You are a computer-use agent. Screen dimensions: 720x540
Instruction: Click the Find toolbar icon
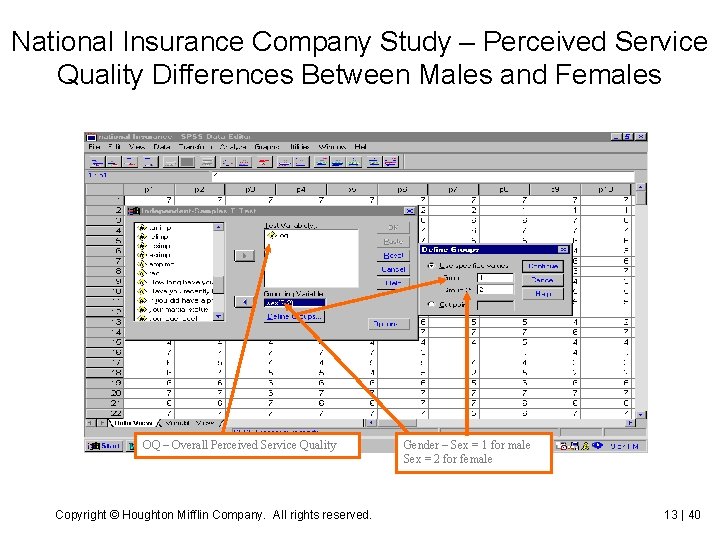pyautogui.click(x=264, y=162)
